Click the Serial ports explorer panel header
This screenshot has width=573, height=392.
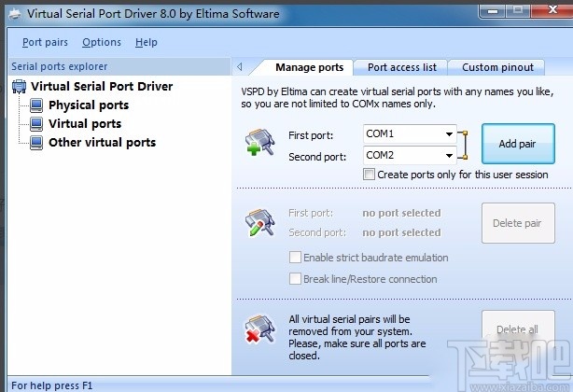click(119, 66)
